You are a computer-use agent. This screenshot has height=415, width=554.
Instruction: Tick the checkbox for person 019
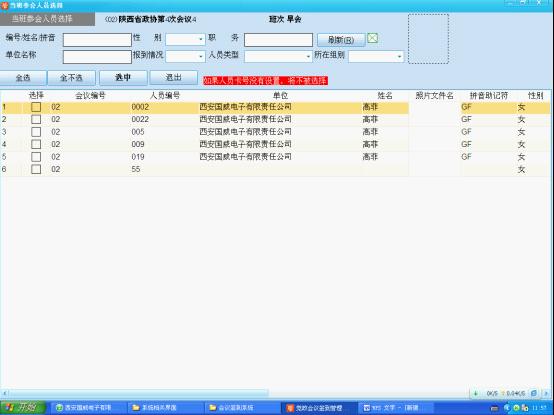click(36, 156)
